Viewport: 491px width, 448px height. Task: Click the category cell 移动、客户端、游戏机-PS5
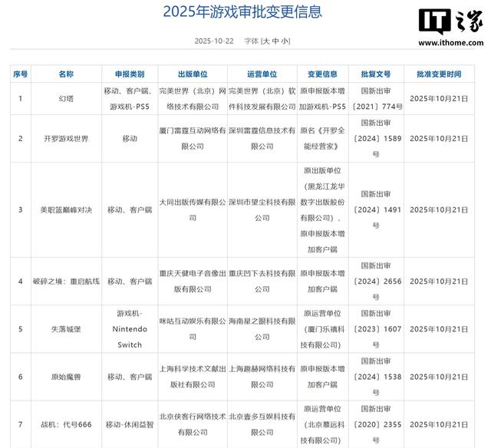[130, 99]
